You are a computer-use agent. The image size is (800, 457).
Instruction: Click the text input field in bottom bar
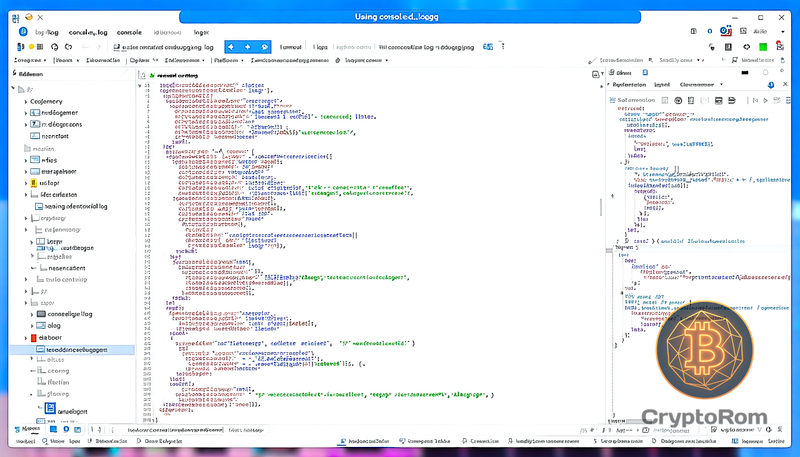coord(175,430)
